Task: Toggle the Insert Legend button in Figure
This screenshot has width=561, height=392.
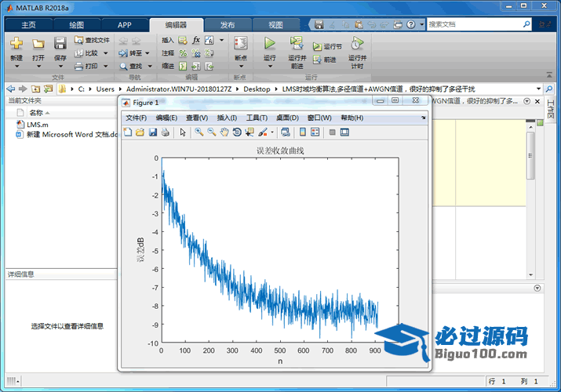Action: point(315,132)
